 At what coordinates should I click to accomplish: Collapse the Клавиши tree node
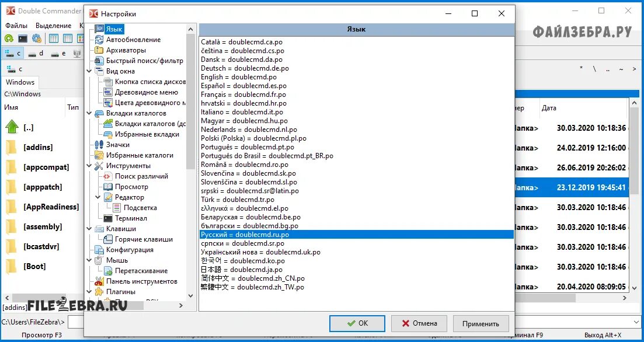pos(89,229)
